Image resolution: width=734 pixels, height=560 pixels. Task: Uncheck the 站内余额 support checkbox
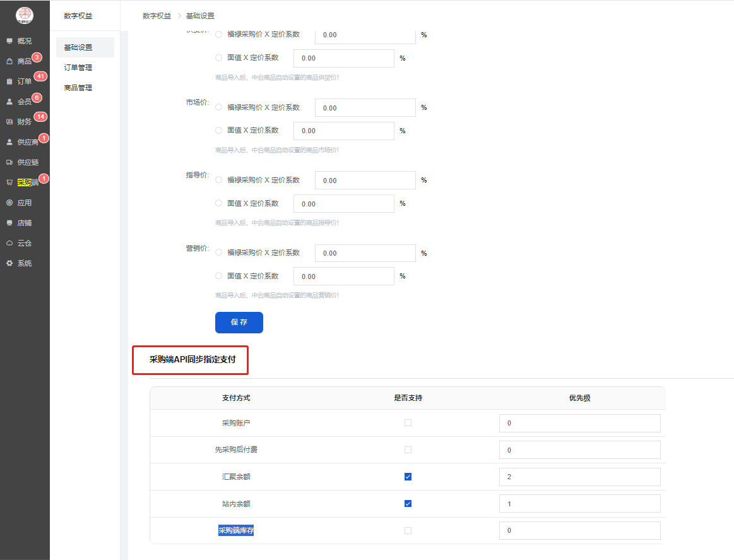point(408,504)
